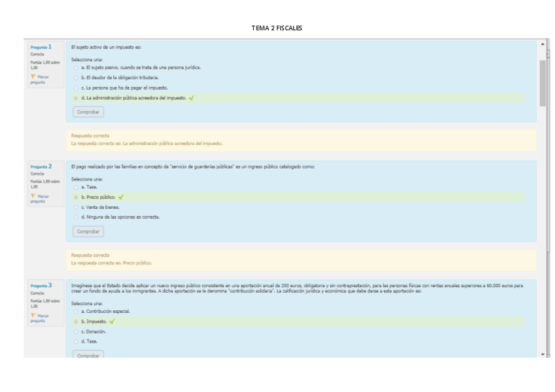This screenshot has width=555, height=392.
Task: Click the 'Pregunta 2' heading
Action: coord(41,166)
